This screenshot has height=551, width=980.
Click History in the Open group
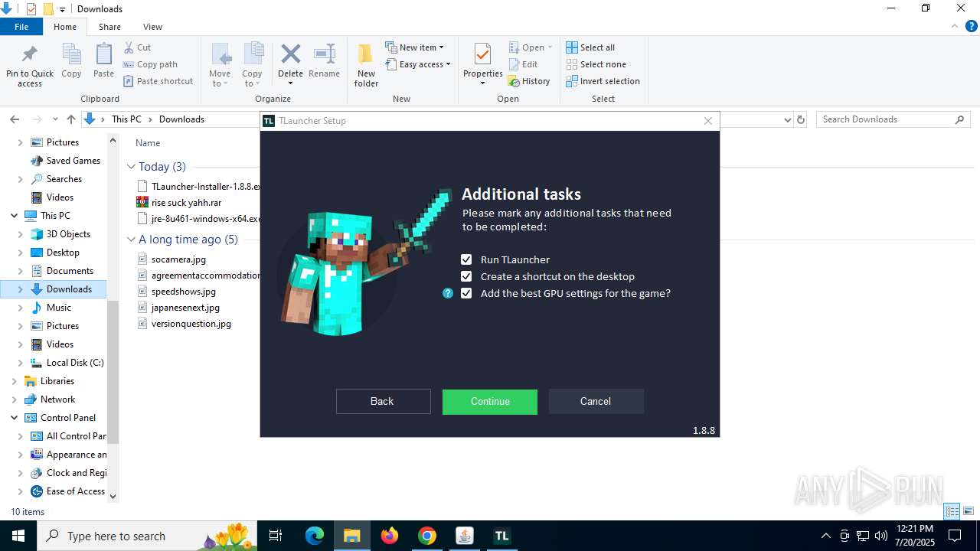click(x=528, y=81)
